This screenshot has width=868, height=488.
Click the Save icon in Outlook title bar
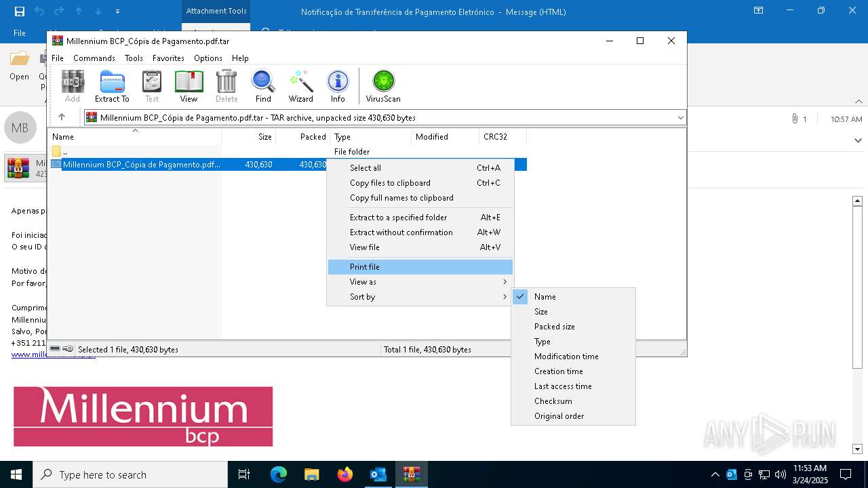(x=19, y=12)
